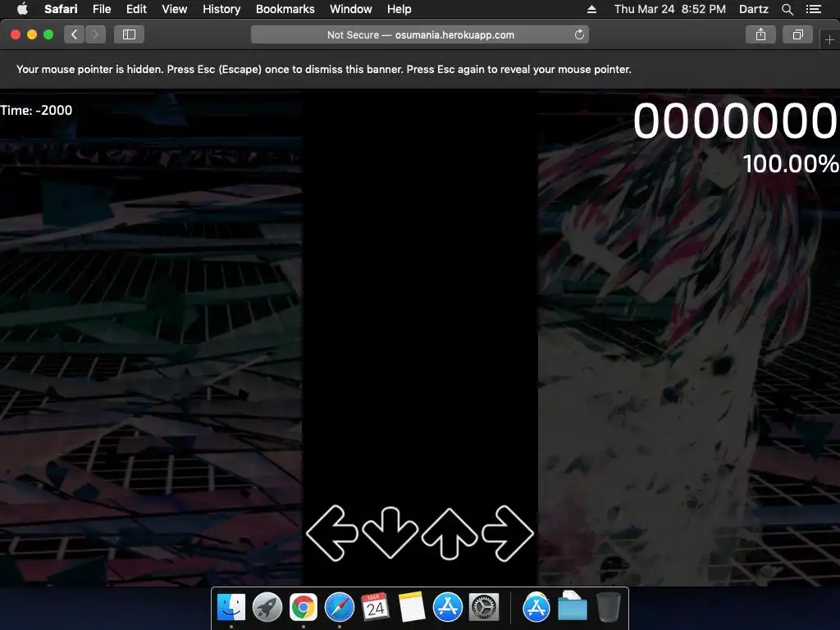Minimize Safari with the yellow button
The image size is (840, 630).
coord(32,34)
